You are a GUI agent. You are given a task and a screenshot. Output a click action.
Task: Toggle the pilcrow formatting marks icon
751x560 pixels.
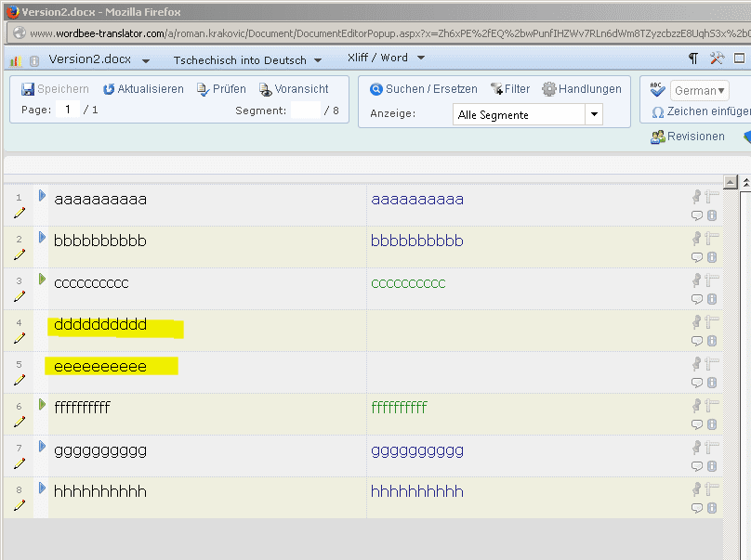(x=693, y=59)
